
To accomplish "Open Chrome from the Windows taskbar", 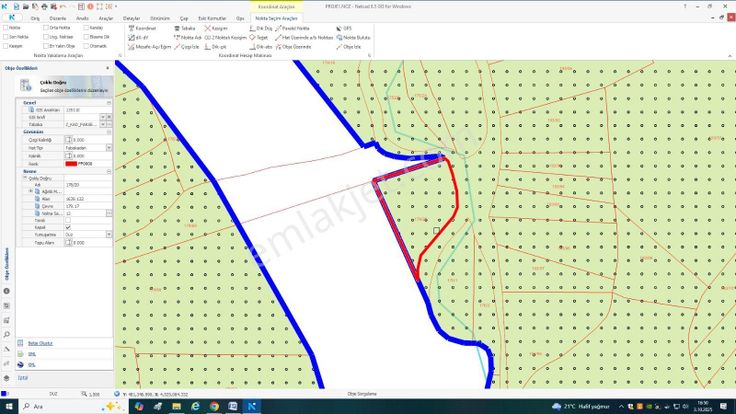I will click(214, 407).
